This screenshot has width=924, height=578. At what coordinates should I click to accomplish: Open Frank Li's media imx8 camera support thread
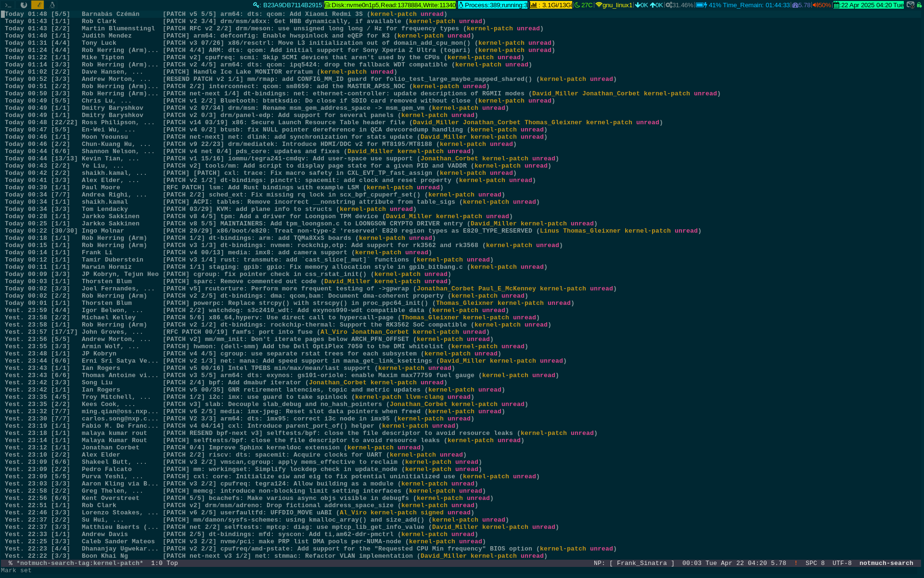click(462, 252)
